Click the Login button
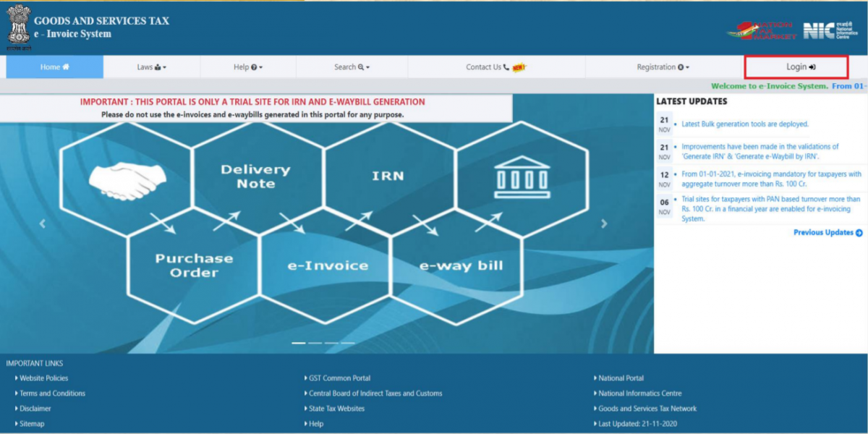The height and width of the screenshot is (434, 868). (x=797, y=66)
